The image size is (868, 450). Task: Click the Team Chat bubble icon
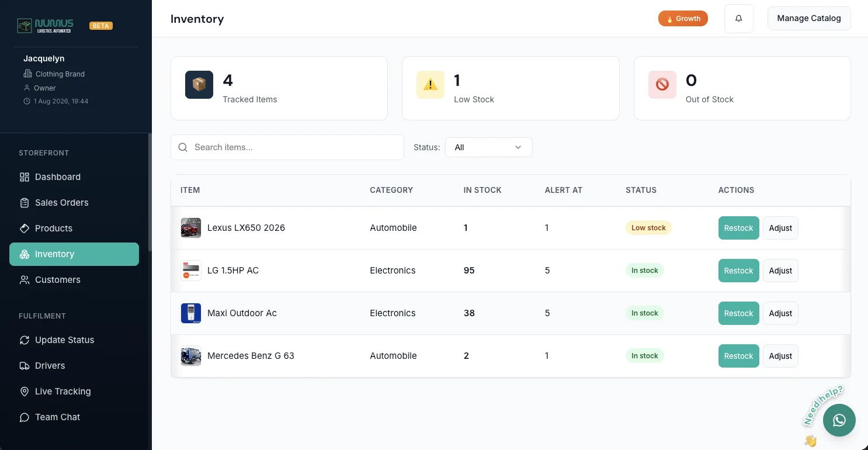click(25, 417)
